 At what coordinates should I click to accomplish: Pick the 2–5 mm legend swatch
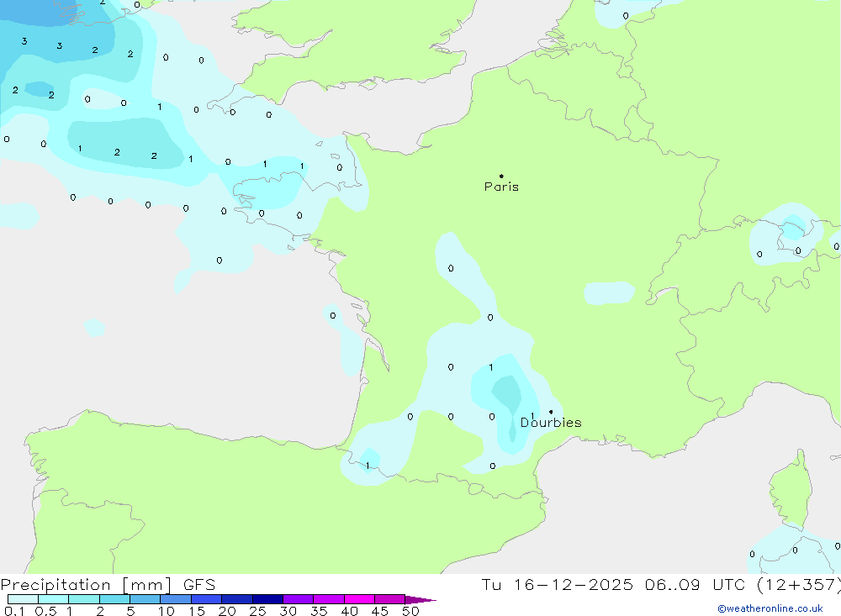(x=114, y=599)
